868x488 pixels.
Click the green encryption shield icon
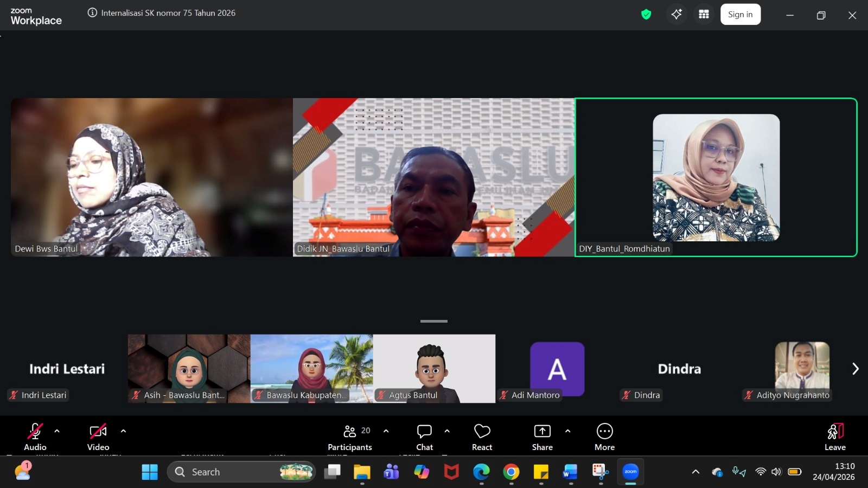point(646,15)
